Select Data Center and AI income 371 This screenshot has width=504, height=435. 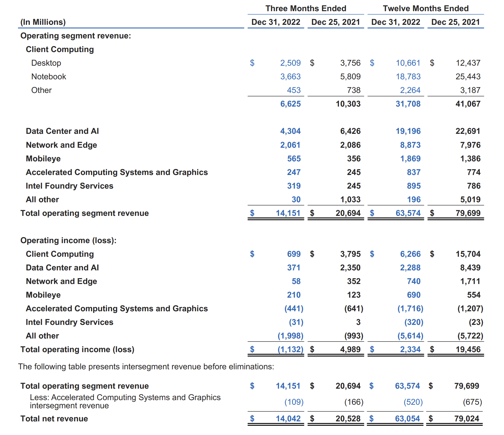tap(294, 268)
